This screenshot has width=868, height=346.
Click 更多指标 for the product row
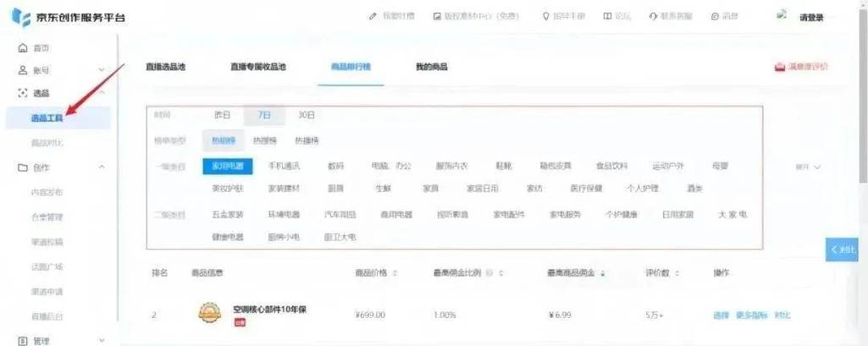click(x=752, y=316)
